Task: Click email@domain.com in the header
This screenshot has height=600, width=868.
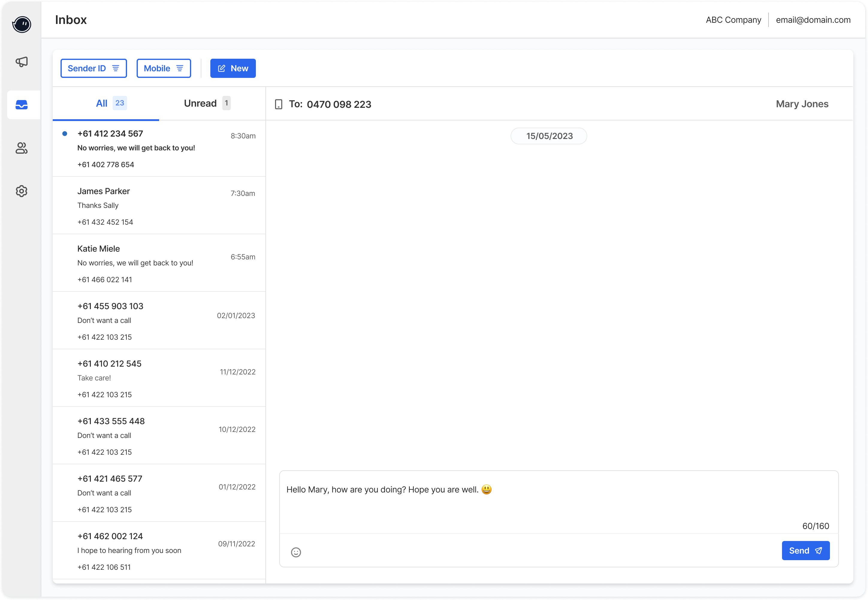Action: [813, 20]
